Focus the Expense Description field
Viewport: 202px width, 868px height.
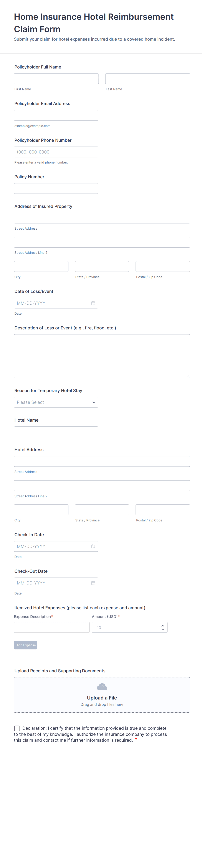point(51,627)
